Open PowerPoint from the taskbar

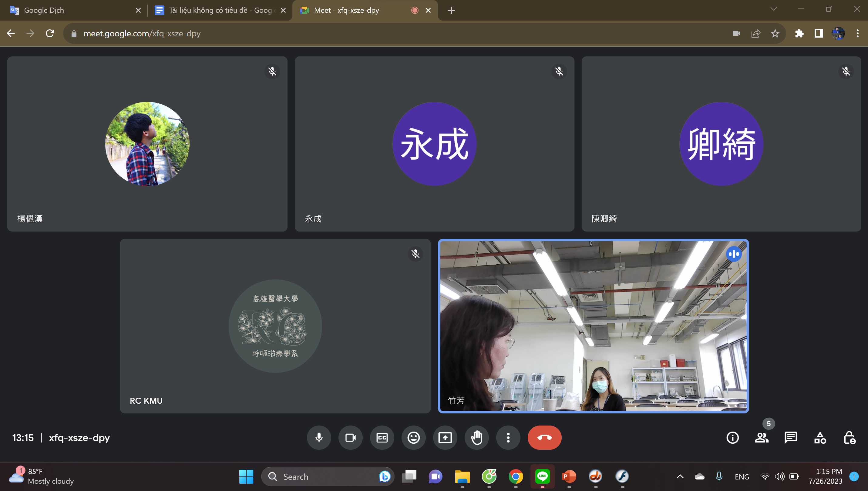point(569,476)
